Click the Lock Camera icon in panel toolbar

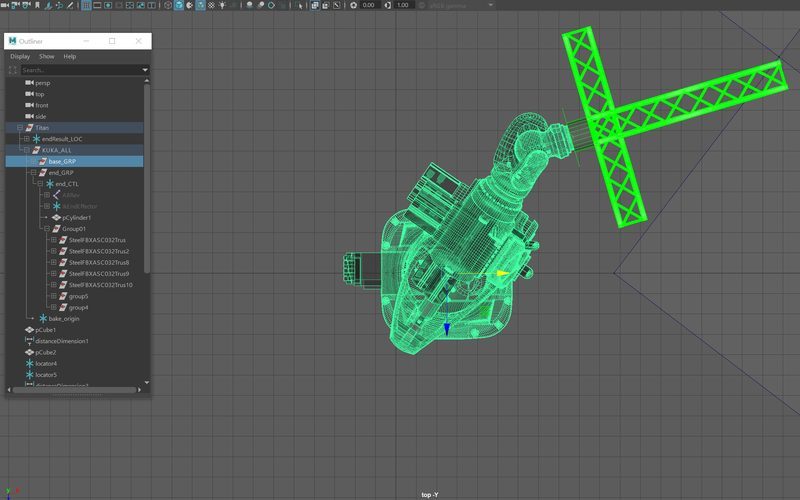click(15, 5)
